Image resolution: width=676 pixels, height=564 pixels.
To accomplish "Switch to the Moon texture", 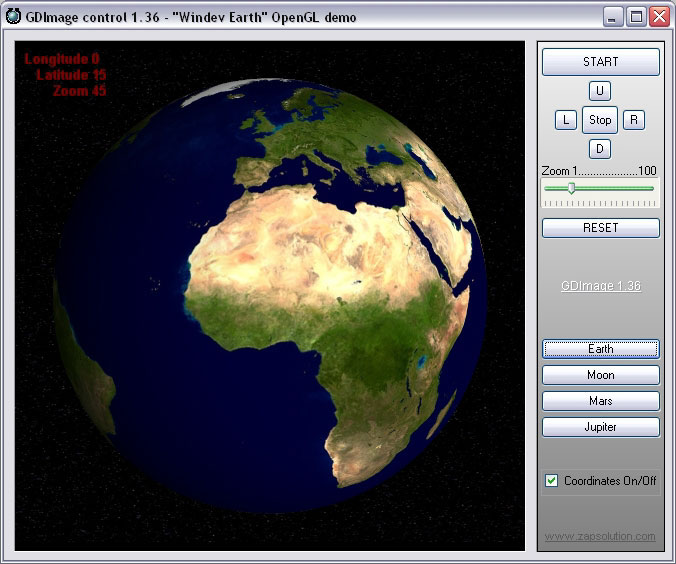I will click(x=601, y=375).
